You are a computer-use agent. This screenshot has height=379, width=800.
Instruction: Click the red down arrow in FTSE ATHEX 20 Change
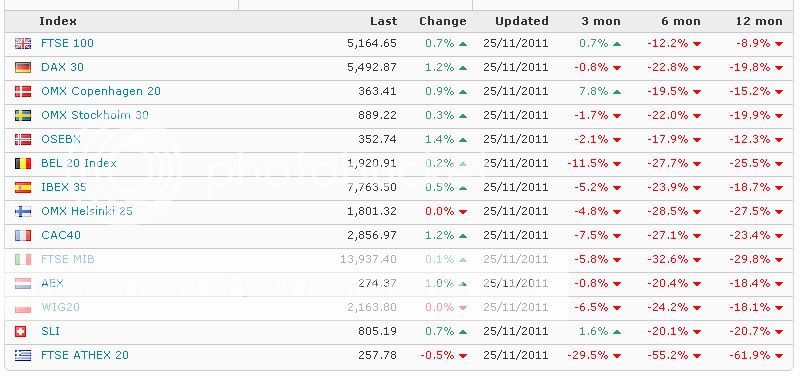pos(463,356)
